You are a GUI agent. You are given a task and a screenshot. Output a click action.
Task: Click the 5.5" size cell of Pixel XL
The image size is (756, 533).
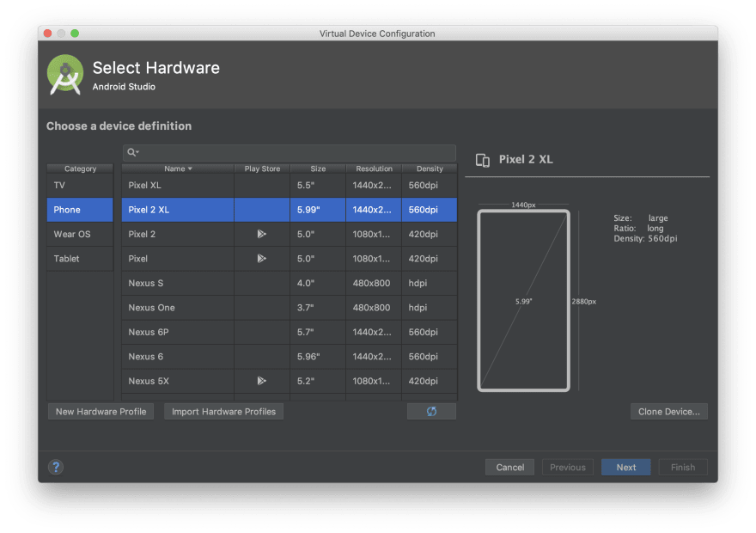pos(318,185)
